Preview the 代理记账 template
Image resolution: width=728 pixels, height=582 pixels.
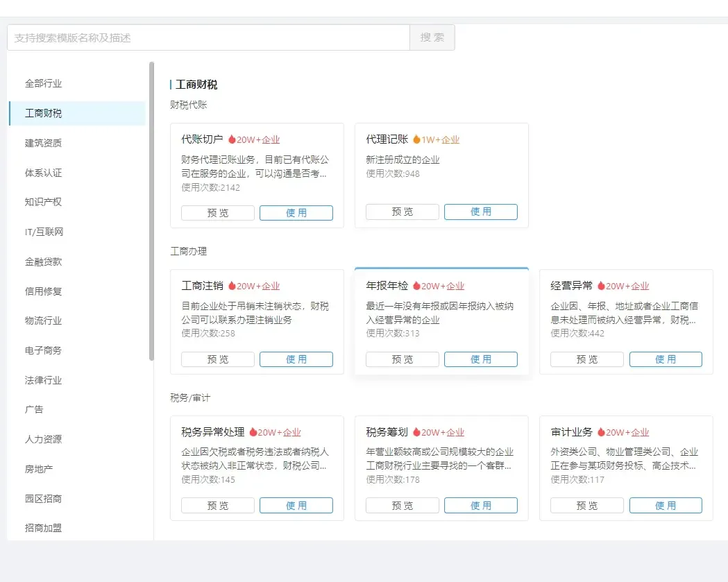click(402, 212)
